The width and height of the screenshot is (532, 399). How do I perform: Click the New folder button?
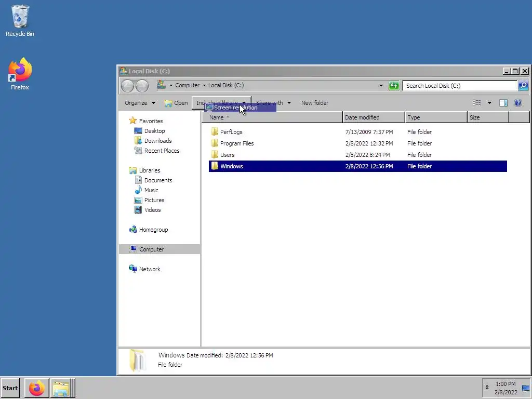pyautogui.click(x=314, y=103)
